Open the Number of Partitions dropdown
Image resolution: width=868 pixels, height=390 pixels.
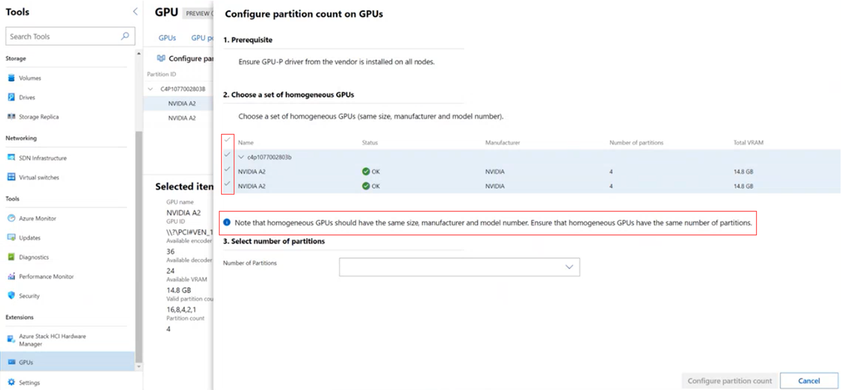(459, 267)
